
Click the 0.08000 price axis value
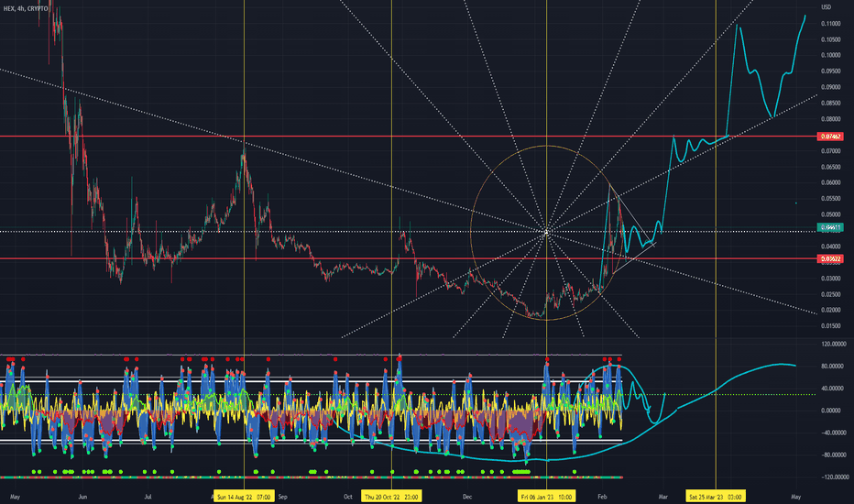[830, 119]
